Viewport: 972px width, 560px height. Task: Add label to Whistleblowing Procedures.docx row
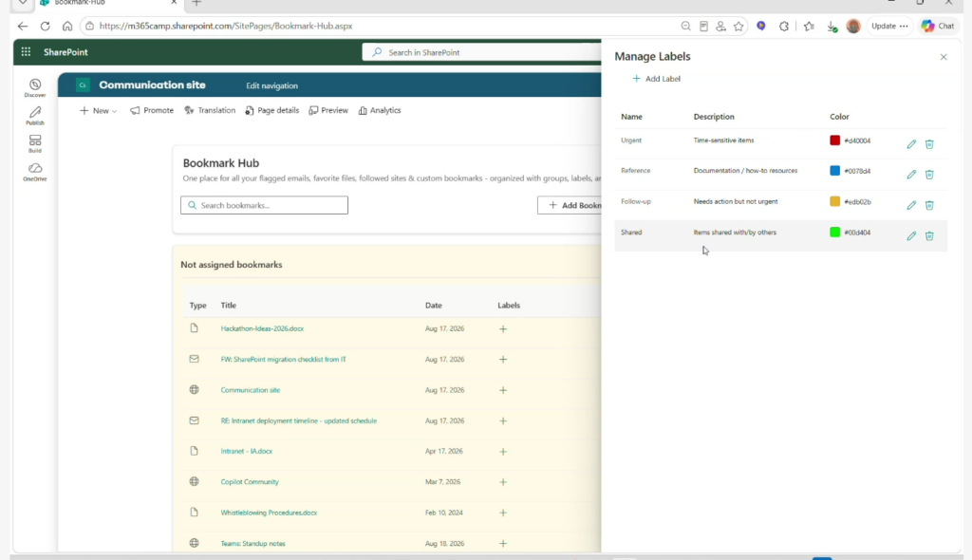tap(503, 513)
